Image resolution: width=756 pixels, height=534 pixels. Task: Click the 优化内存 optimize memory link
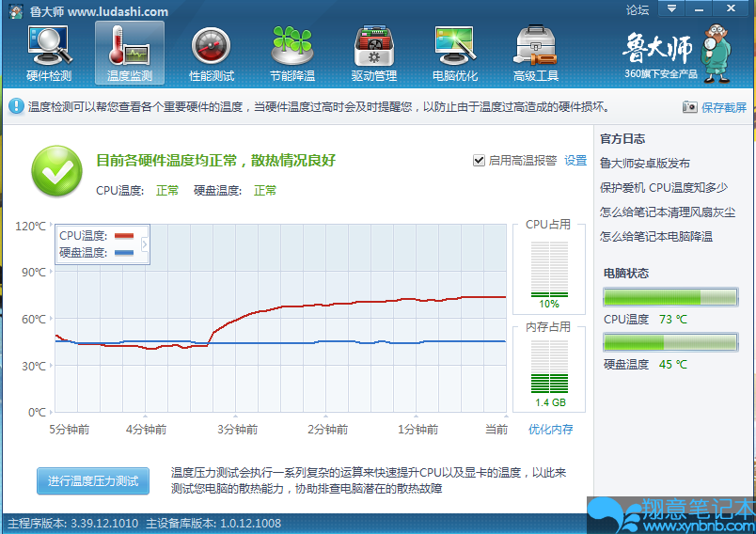(x=550, y=430)
